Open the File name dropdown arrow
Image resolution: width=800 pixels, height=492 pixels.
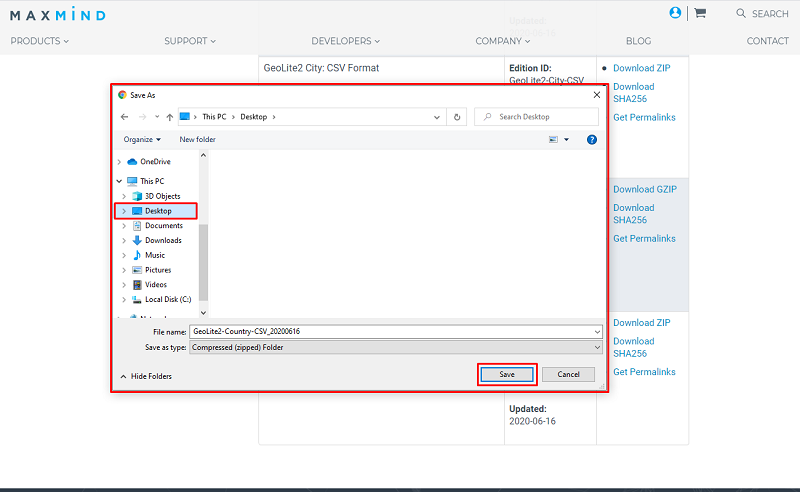point(597,332)
